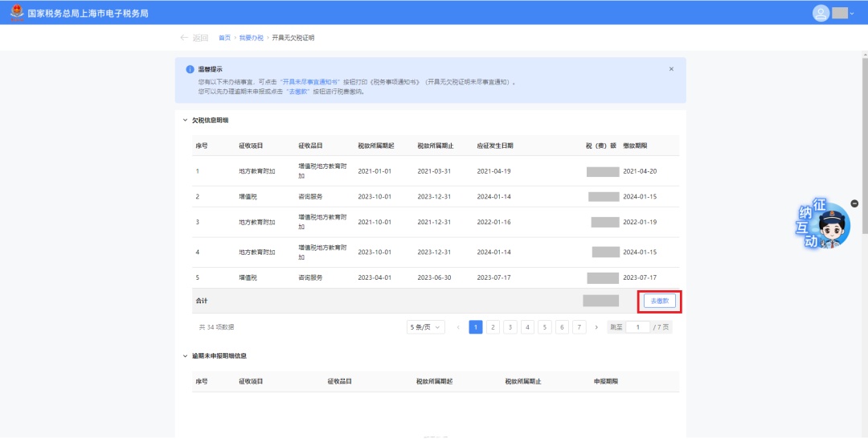
Task: Click the 去缴款 payment button
Action: [659, 302]
